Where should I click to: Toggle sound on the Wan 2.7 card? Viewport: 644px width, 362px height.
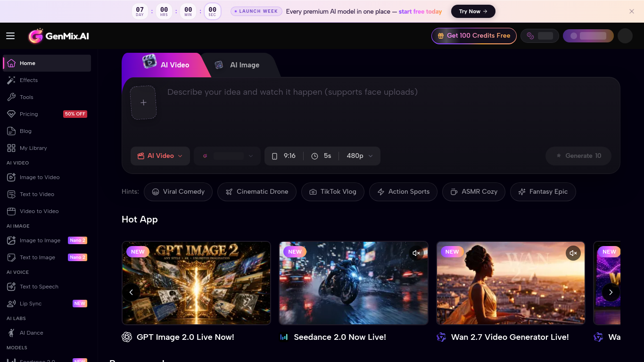[x=573, y=253]
